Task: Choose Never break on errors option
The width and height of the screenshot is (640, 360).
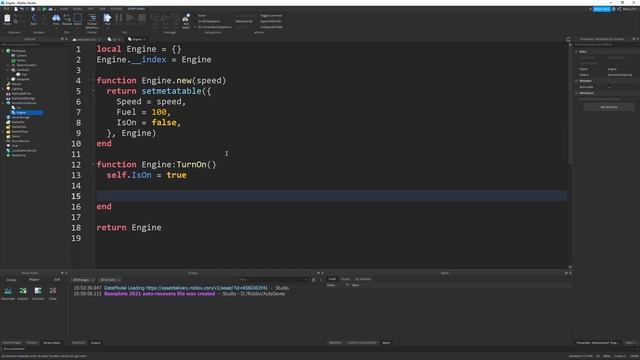Action: click(202, 16)
